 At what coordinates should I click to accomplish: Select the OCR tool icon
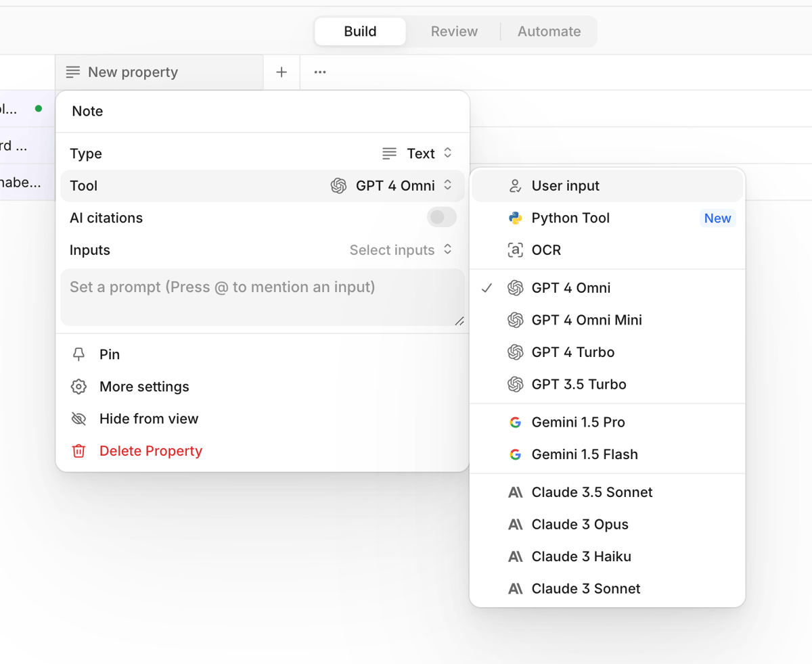[x=516, y=250]
